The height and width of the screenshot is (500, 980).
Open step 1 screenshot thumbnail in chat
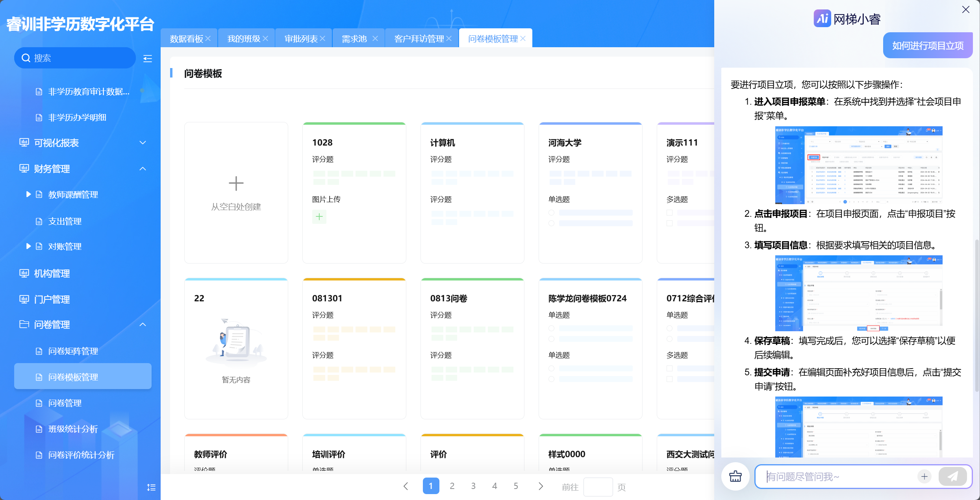pos(859,165)
